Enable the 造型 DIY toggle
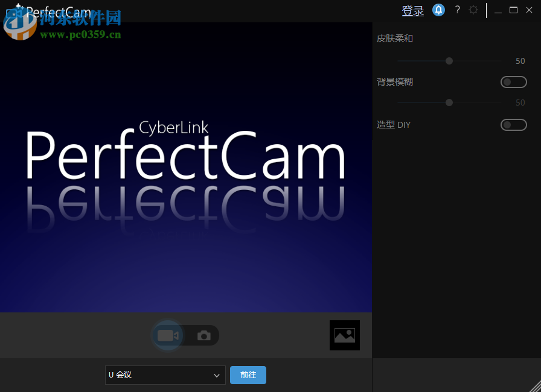The image size is (541, 392). tap(513, 125)
